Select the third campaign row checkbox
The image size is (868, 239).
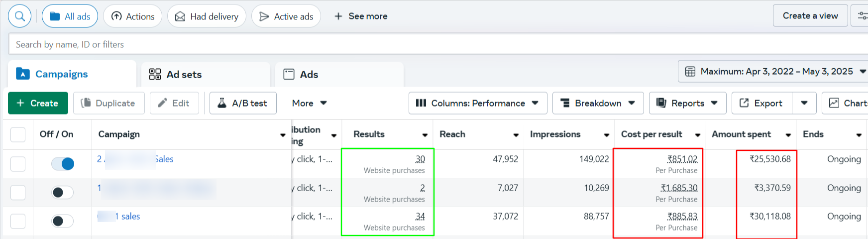click(x=18, y=221)
